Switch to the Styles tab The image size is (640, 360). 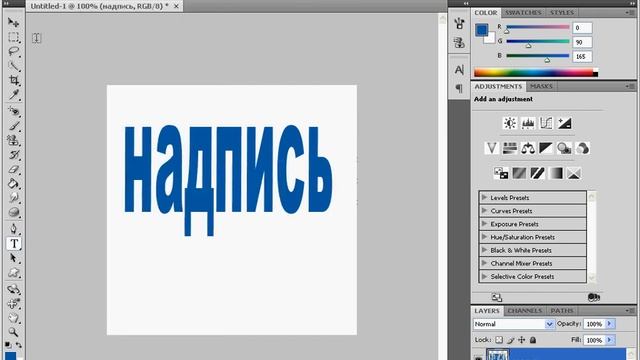(562, 13)
